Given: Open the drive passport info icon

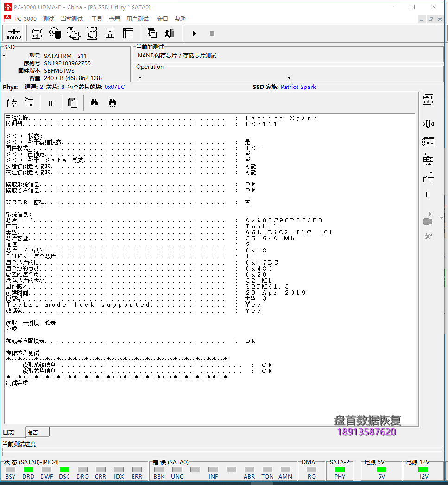Looking at the screenshot, I should 37,33.
